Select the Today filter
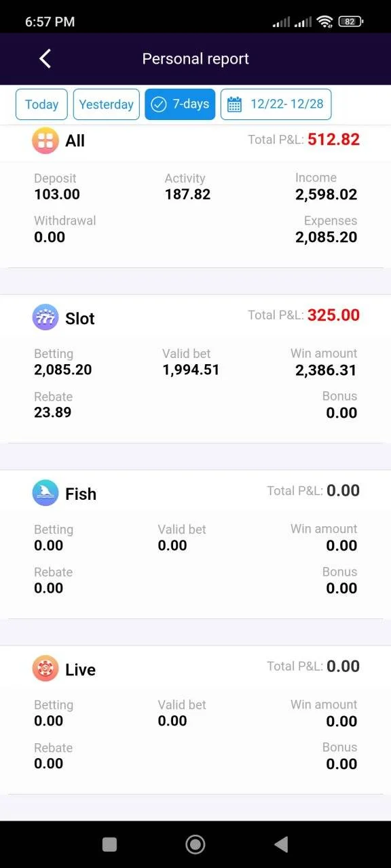 (41, 104)
